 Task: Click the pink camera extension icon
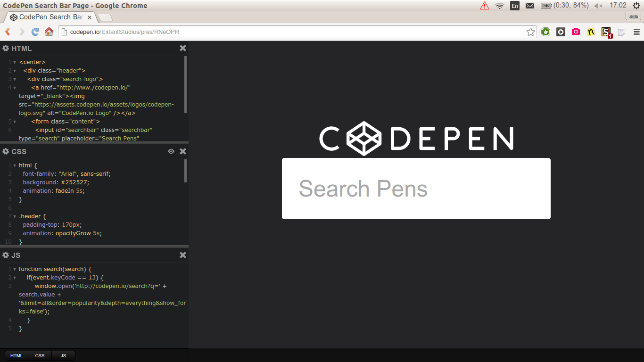tap(576, 32)
